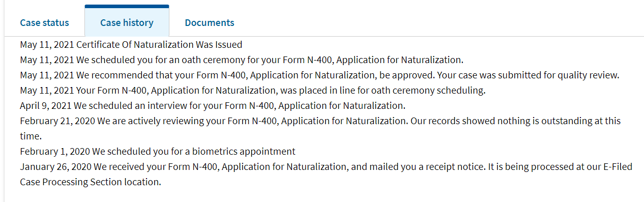This screenshot has height=202, width=644.
Task: Select the oath ceremony scheduled history entry
Action: (x=242, y=60)
